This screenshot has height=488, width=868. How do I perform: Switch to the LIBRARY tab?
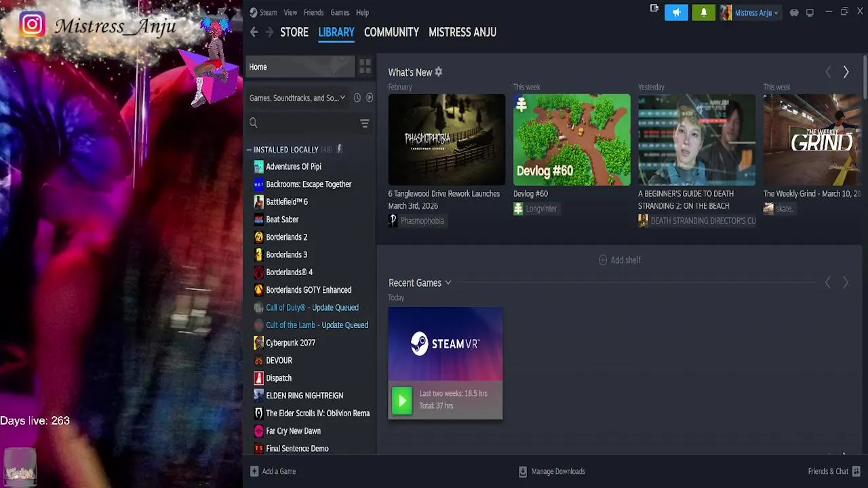coord(336,32)
